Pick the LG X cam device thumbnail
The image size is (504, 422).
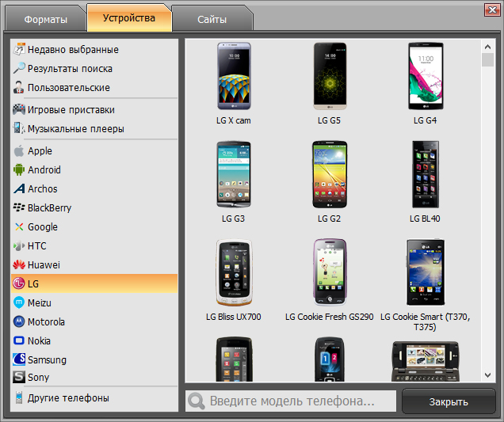click(234, 76)
